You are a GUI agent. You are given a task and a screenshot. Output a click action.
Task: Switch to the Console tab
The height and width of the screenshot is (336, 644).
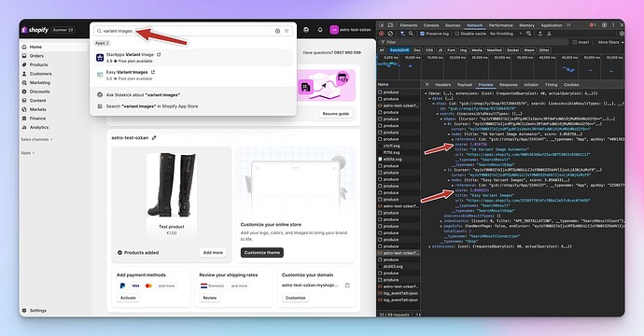pyautogui.click(x=431, y=25)
